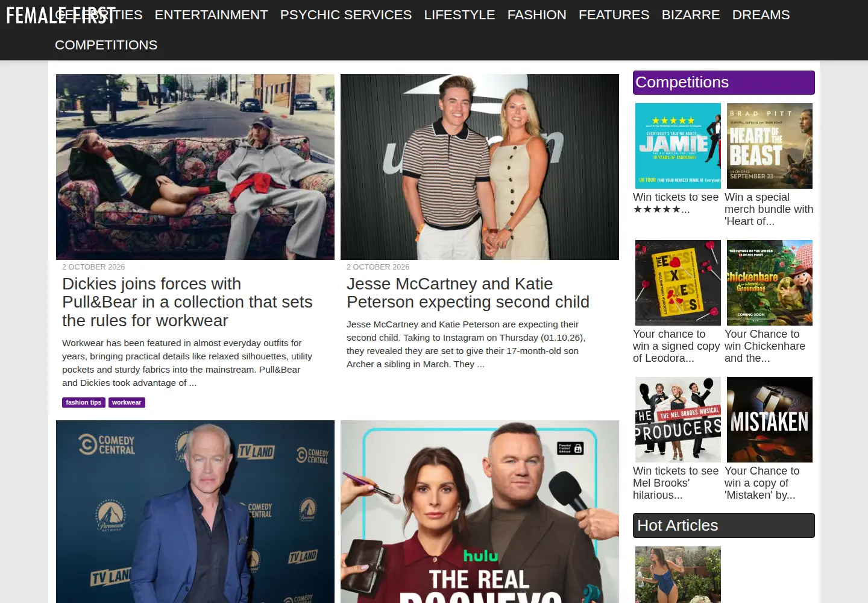Open the Competitions nav link
Viewport: 868px width, 603px height.
point(106,45)
